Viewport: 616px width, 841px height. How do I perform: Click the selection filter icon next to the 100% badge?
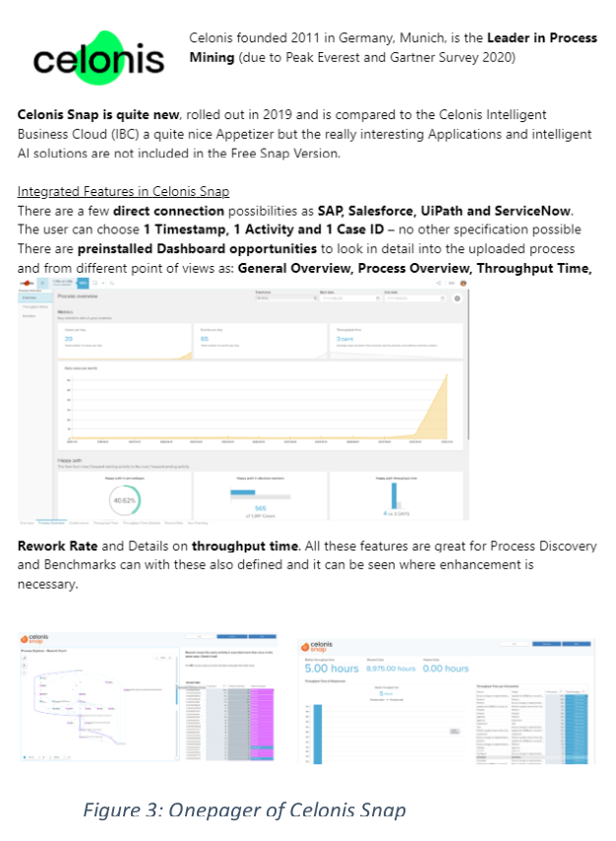[94, 283]
